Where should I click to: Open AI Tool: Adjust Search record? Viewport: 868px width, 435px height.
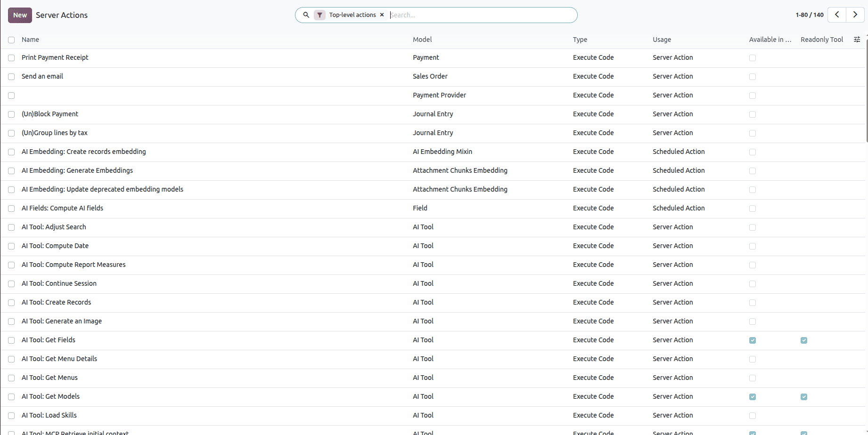point(54,227)
